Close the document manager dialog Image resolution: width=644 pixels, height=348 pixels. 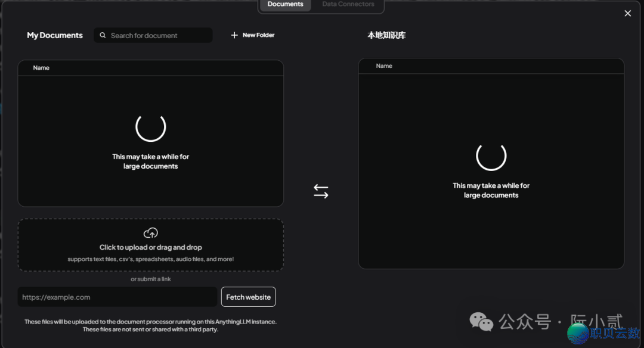click(627, 13)
